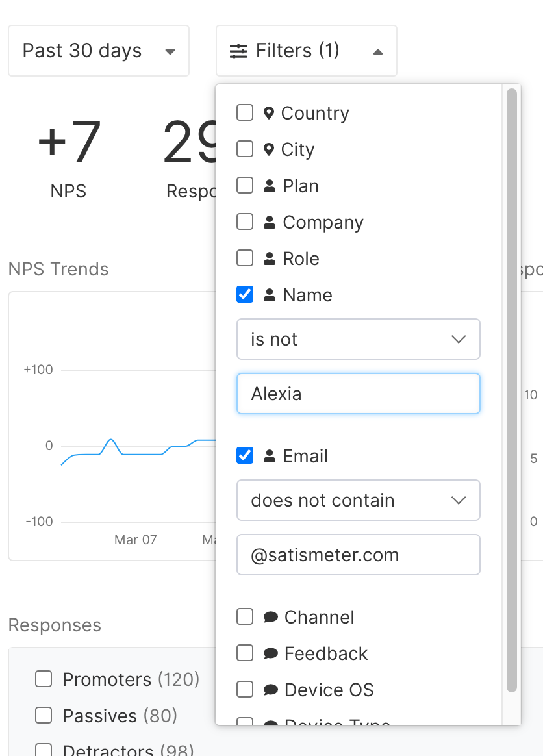The image size is (543, 756).
Task: Click the person icon beside Name
Action: (x=270, y=295)
